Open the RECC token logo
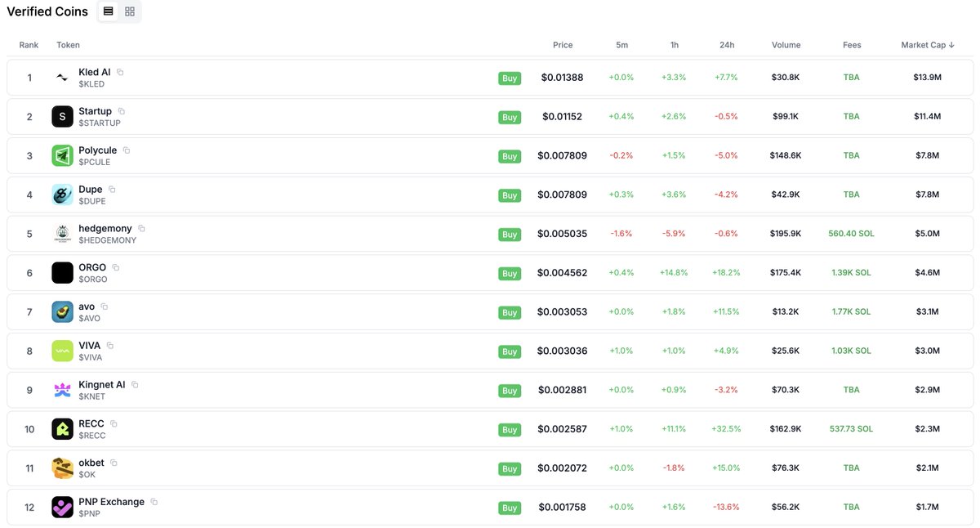Image resolution: width=980 pixels, height=528 pixels. point(63,429)
